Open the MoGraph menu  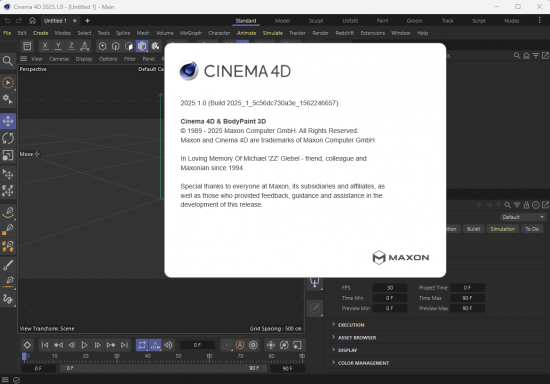191,33
